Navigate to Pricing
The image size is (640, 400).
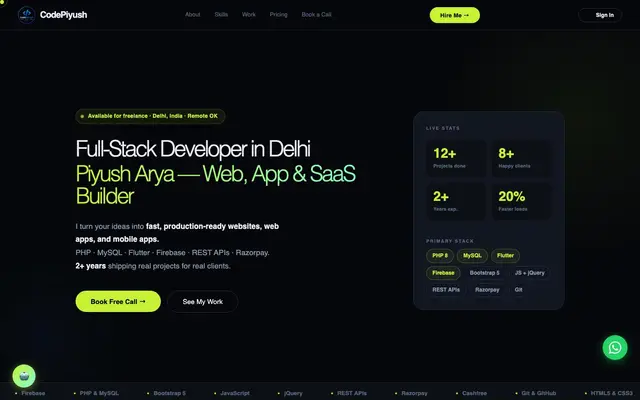pyautogui.click(x=278, y=14)
